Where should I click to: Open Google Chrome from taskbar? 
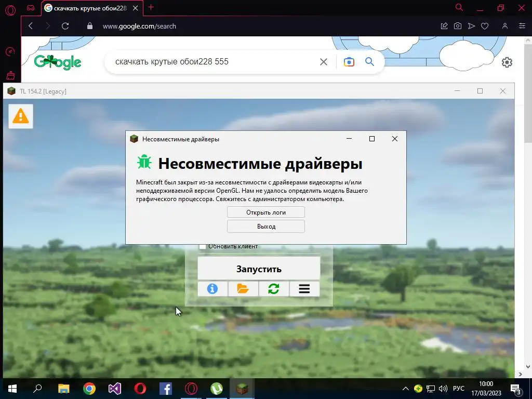pyautogui.click(x=89, y=389)
